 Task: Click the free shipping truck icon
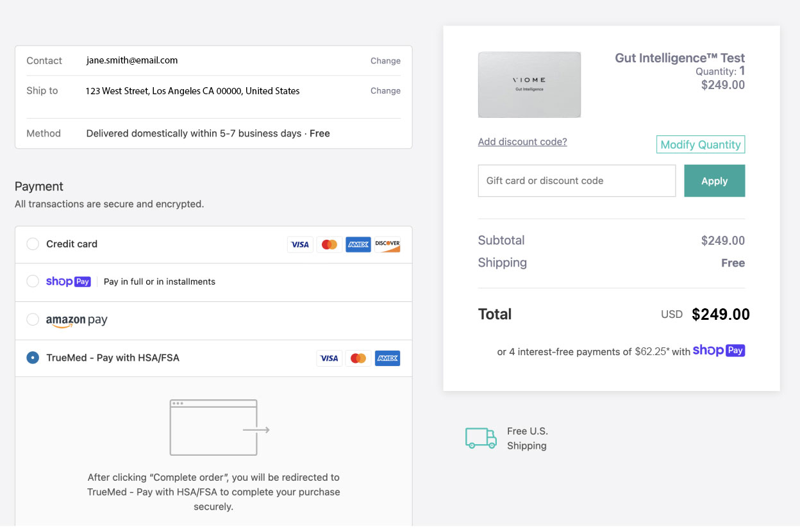[481, 438]
